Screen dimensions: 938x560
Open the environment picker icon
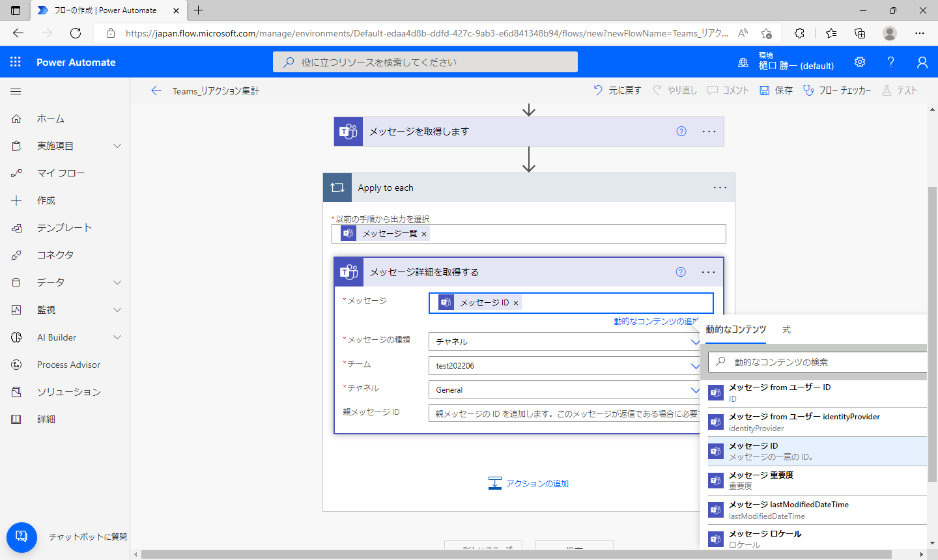point(743,63)
